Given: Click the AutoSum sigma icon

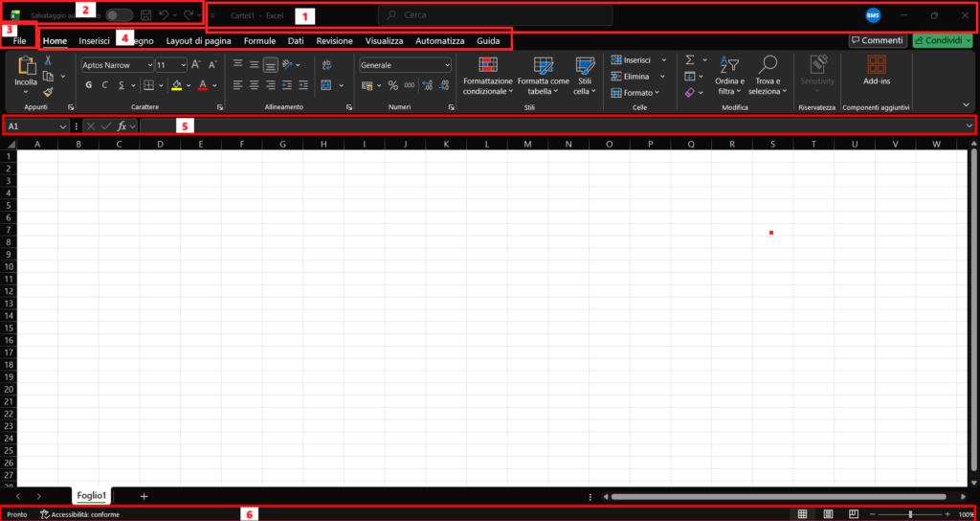Looking at the screenshot, I should click(x=690, y=60).
